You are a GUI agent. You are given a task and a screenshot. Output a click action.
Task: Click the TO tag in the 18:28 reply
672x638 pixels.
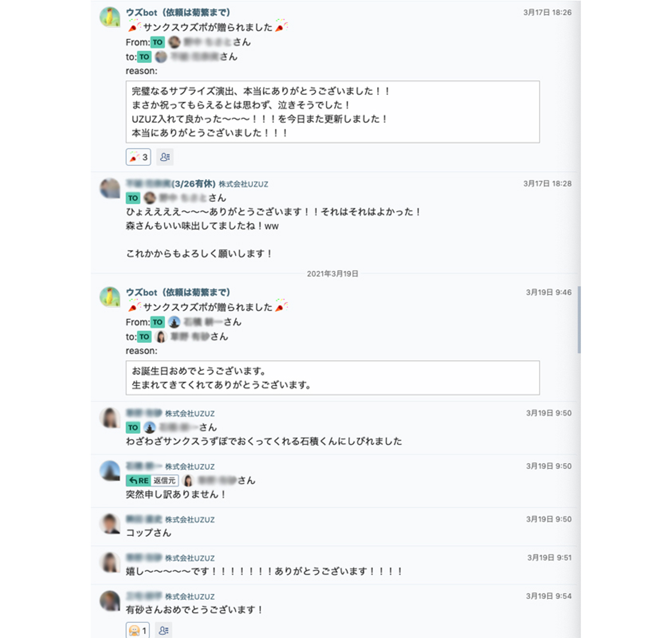pyautogui.click(x=133, y=198)
